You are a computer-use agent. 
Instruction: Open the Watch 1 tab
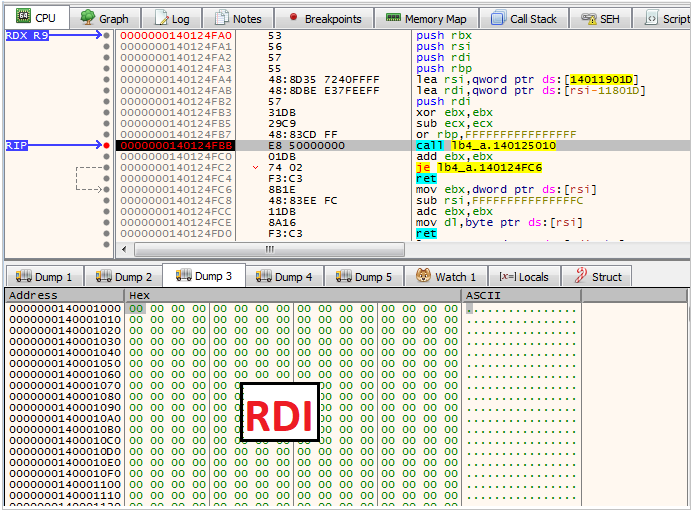coord(446,277)
